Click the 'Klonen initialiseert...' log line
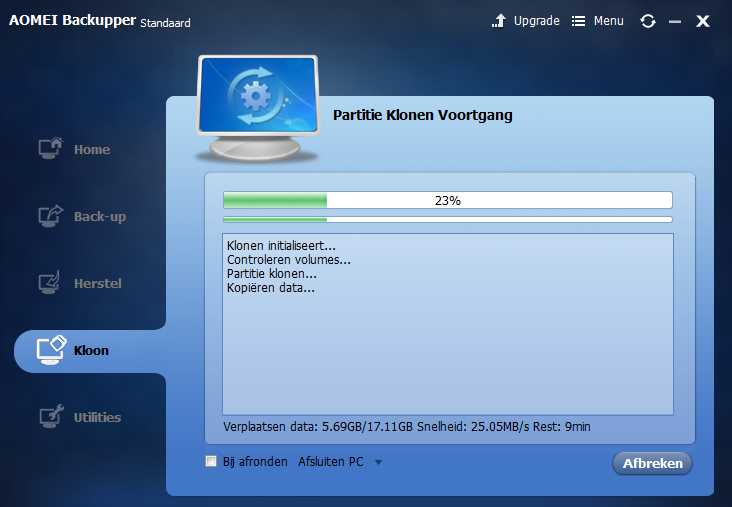Viewport: 732px width, 507px height. tap(281, 246)
